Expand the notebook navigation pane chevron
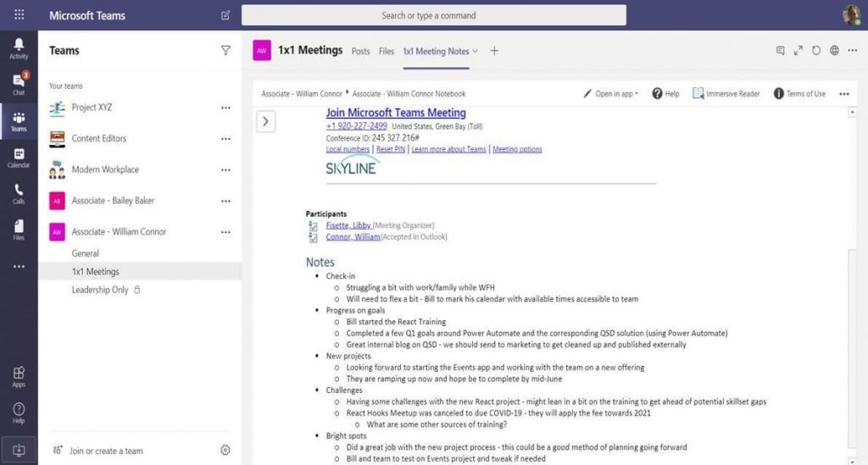868x465 pixels. coord(265,121)
